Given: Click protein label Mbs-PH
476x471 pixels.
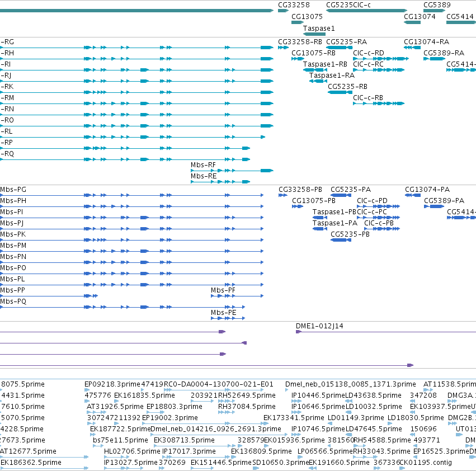Looking at the screenshot, I should (x=13, y=201).
